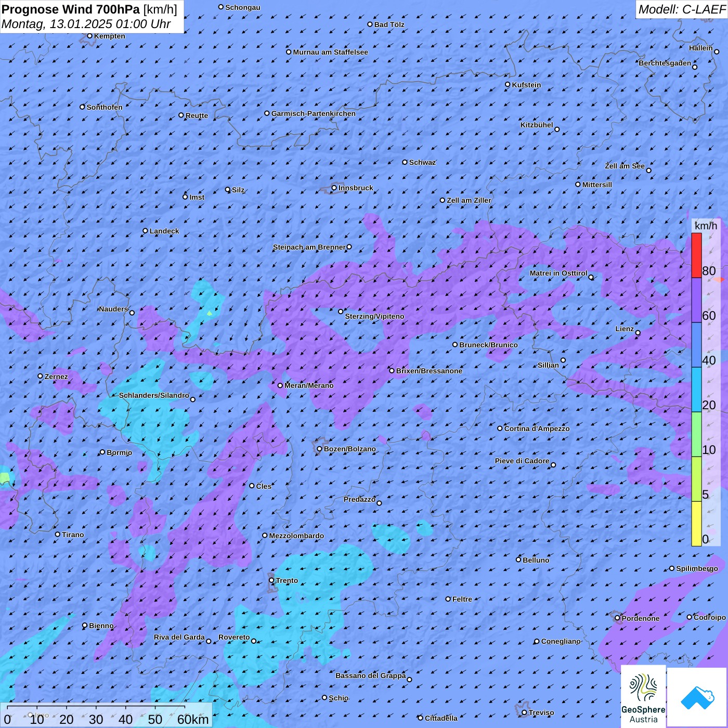
Task: Click the Steinach am Brenner label
Action: pos(309,247)
